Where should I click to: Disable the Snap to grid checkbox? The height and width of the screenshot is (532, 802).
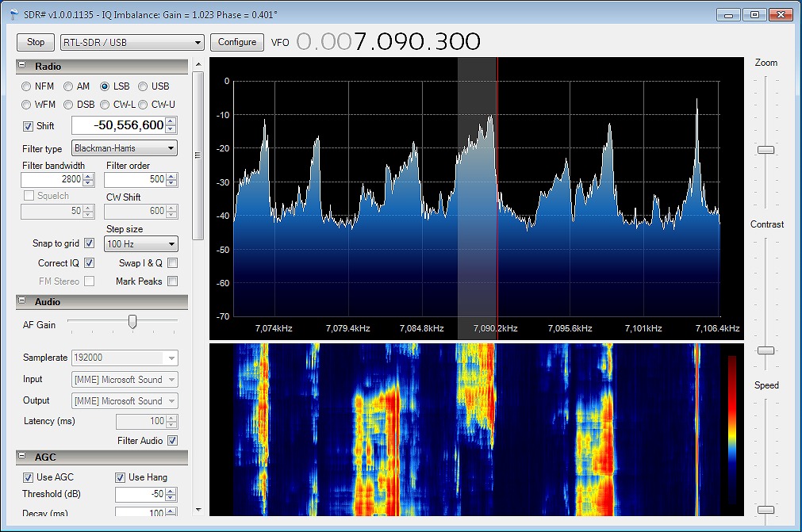point(90,243)
